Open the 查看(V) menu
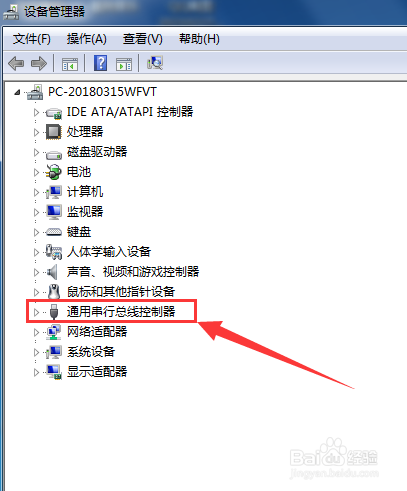Screen dimensions: 407x491 (143, 39)
